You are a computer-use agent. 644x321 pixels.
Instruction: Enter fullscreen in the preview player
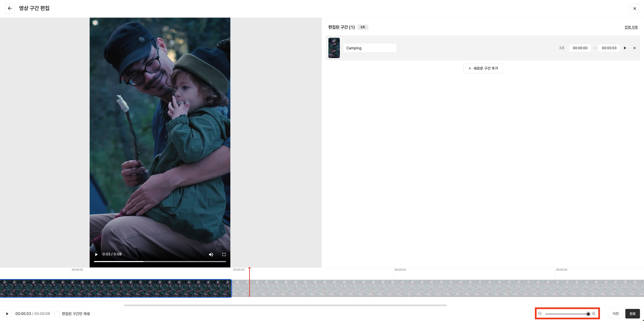point(224,254)
